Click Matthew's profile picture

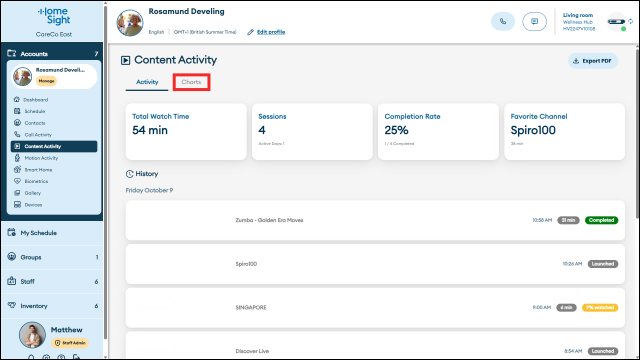[32, 335]
